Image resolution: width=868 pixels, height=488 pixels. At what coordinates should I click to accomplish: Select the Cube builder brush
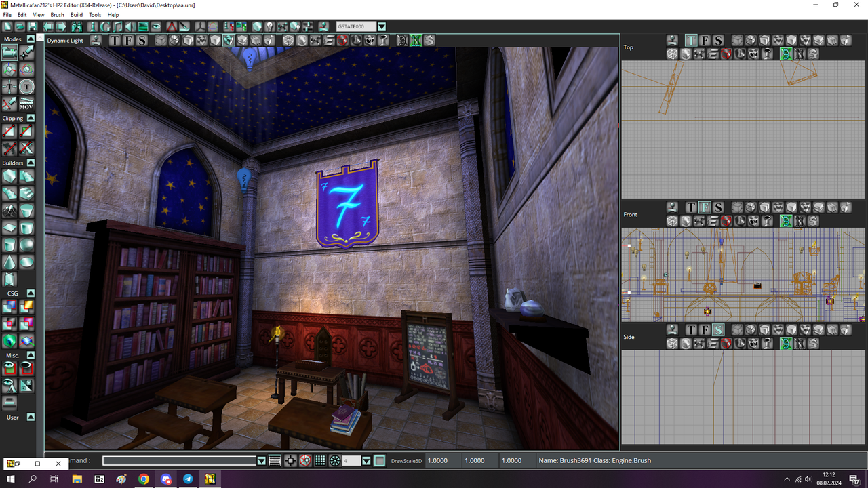click(9, 177)
